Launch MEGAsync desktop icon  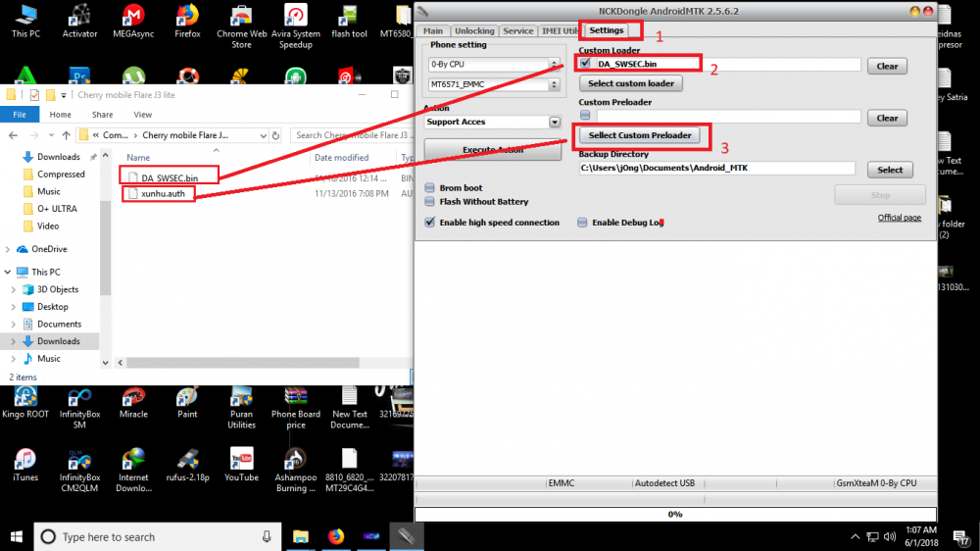coord(133,21)
